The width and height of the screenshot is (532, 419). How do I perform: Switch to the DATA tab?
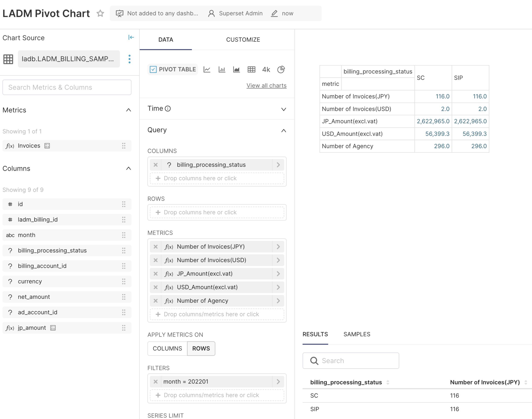tap(166, 39)
